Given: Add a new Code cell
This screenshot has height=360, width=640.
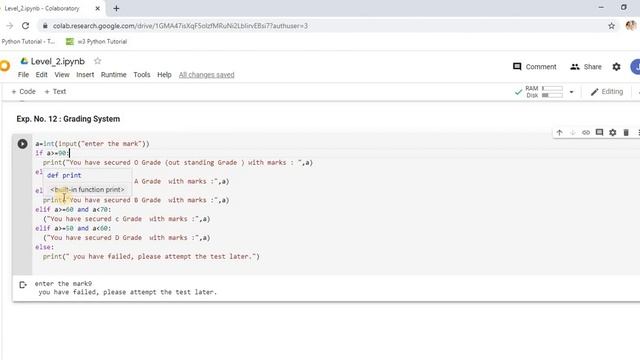Looking at the screenshot, I should pos(23,91).
